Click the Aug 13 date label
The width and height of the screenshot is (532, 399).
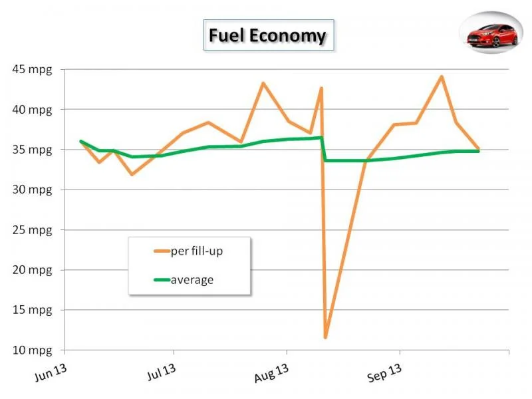(271, 372)
